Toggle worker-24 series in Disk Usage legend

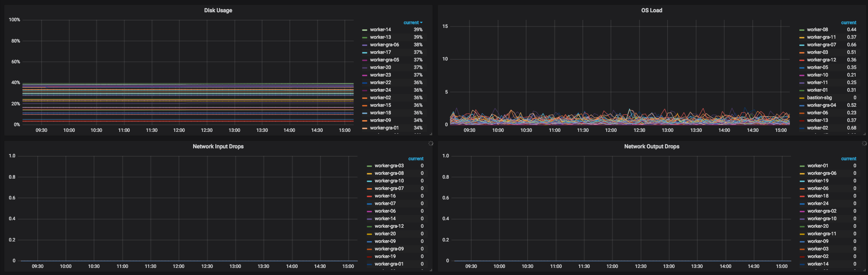pos(381,90)
